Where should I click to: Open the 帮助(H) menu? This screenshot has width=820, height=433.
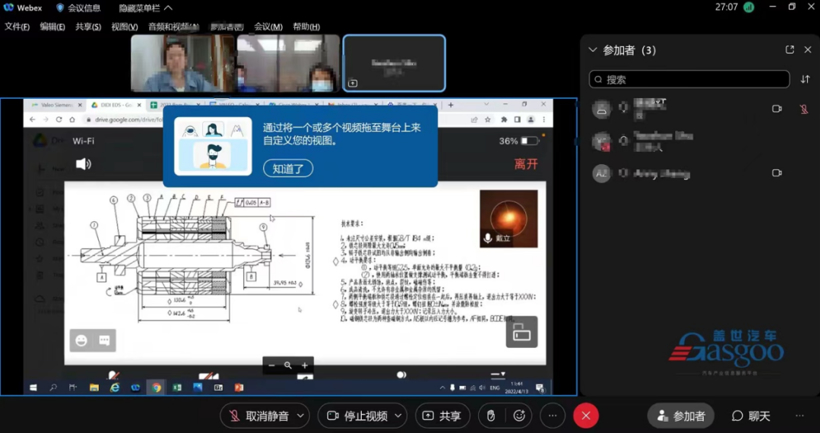306,27
